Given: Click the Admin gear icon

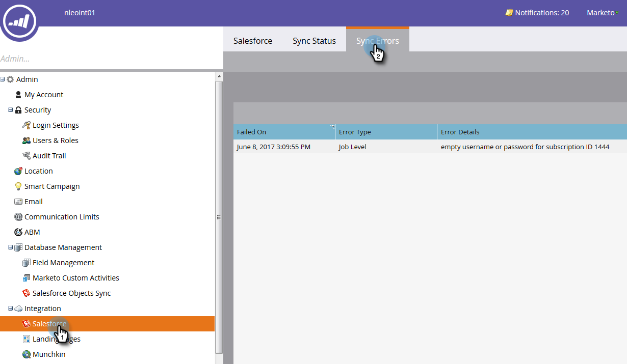Looking at the screenshot, I should click(10, 79).
